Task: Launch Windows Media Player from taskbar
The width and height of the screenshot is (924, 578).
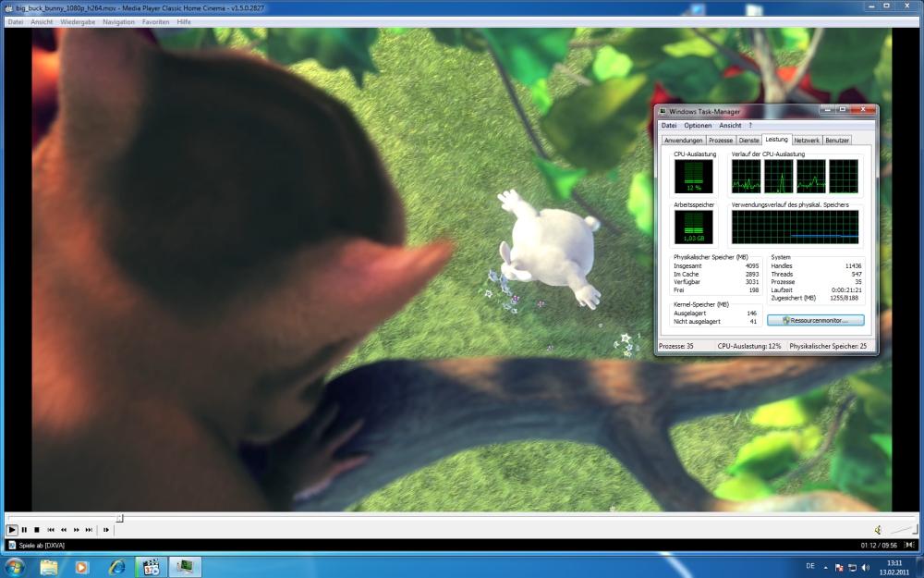Action: click(x=82, y=567)
